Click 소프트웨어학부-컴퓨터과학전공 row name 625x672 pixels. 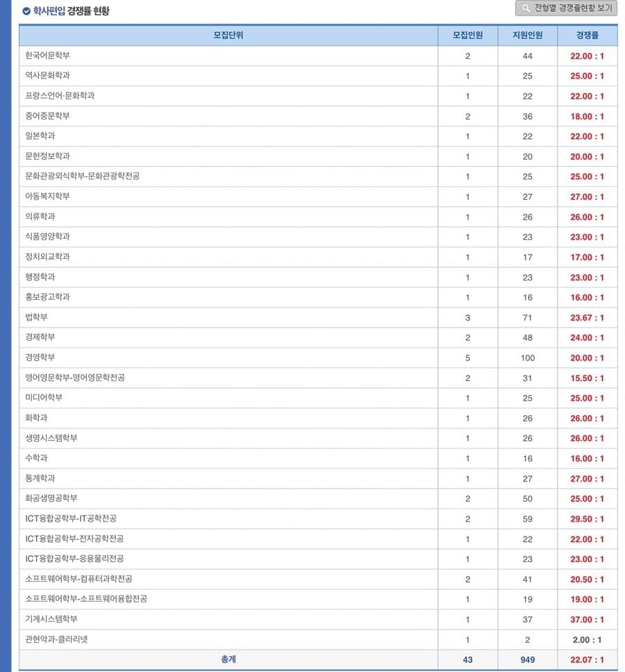(79, 579)
